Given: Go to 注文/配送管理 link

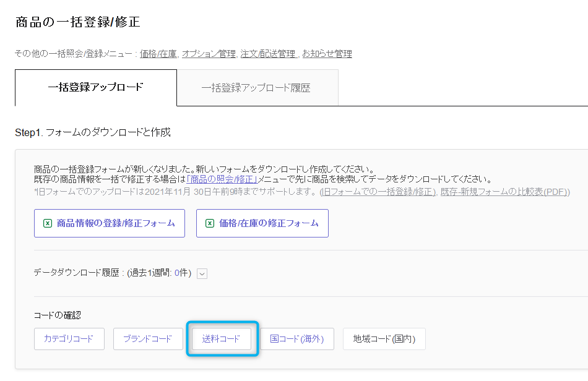Looking at the screenshot, I should coord(268,54).
